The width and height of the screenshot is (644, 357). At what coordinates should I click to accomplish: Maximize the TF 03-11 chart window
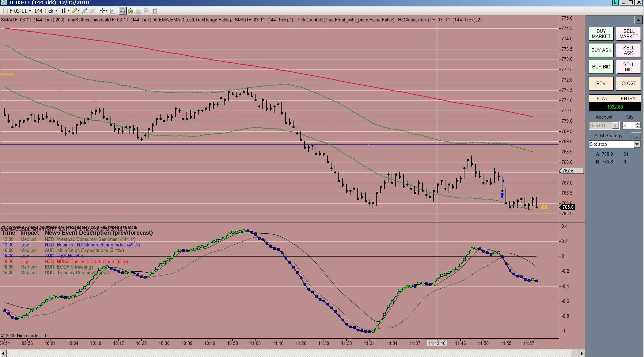[x=631, y=2]
